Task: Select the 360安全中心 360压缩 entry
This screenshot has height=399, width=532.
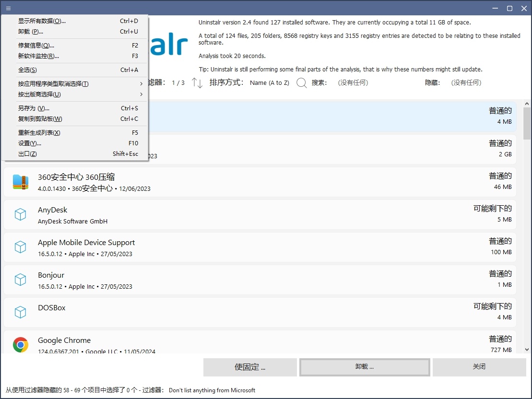Action: tap(260, 182)
